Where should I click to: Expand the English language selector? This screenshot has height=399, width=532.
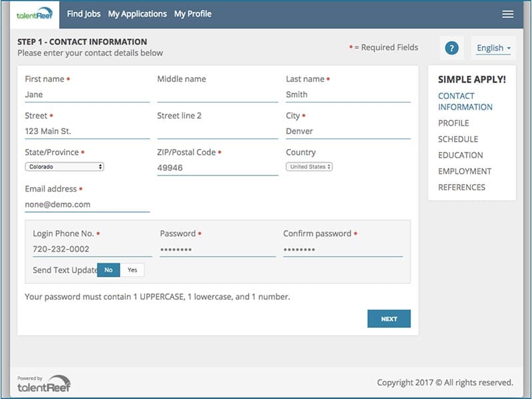(x=493, y=48)
